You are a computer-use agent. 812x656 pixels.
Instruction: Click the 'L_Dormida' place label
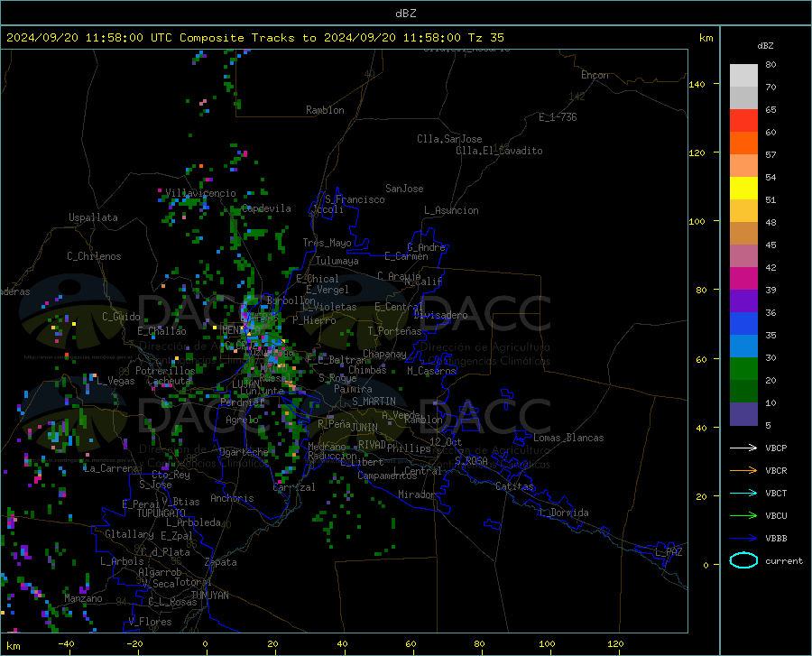coord(563,513)
